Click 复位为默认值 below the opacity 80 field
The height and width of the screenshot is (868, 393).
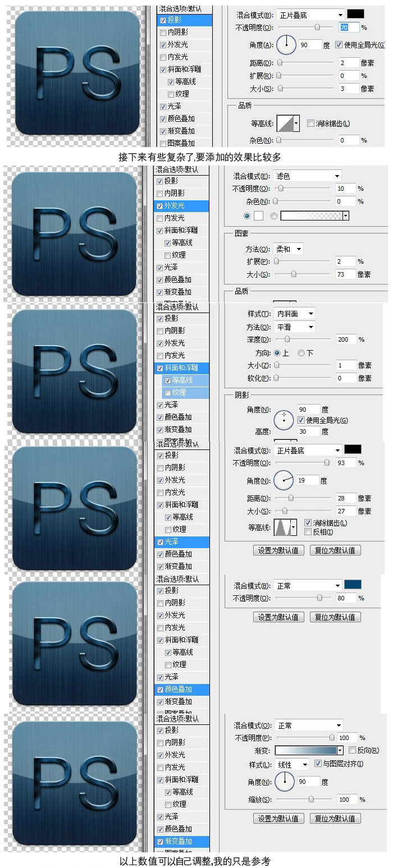(x=335, y=617)
